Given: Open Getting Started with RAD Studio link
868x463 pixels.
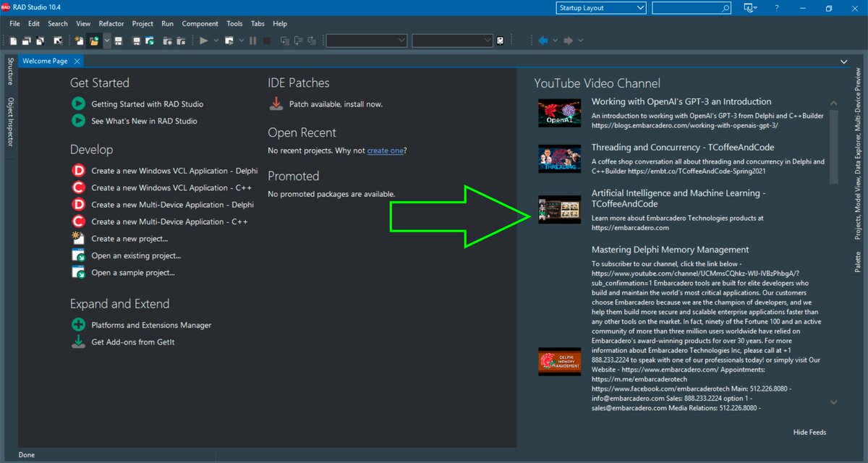Looking at the screenshot, I should click(148, 104).
